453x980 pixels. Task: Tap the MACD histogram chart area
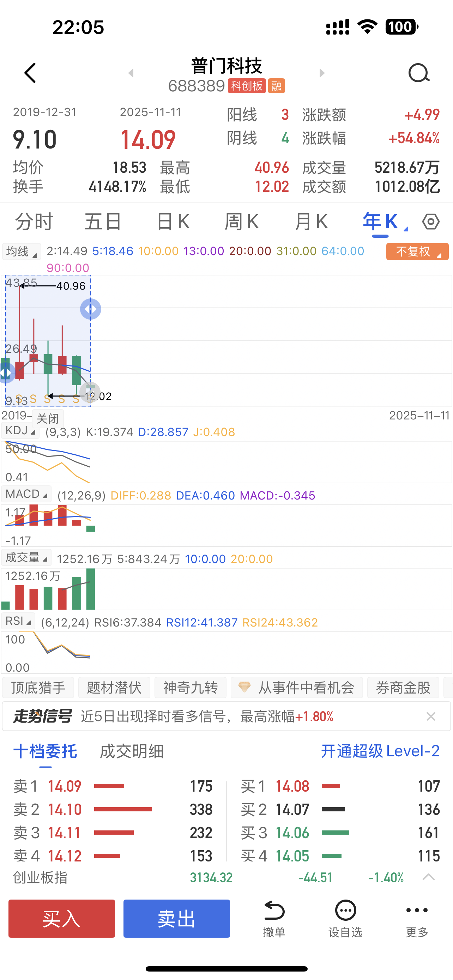226,525
